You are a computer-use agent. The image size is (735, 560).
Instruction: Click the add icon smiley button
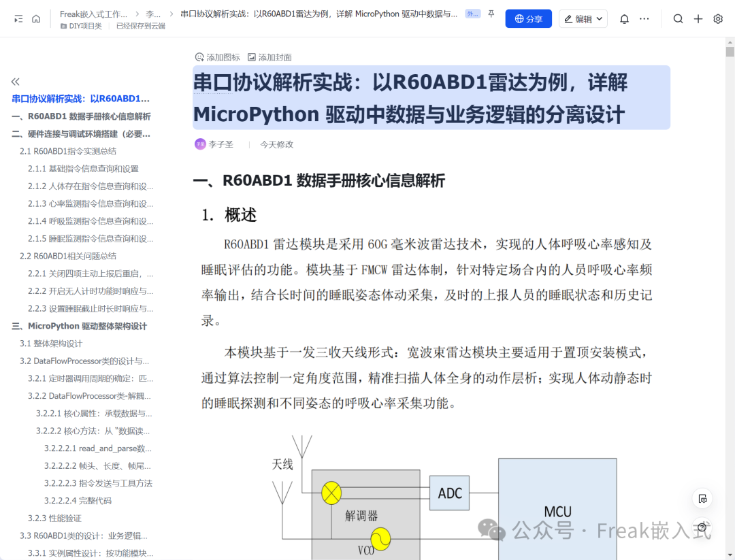[x=217, y=57]
